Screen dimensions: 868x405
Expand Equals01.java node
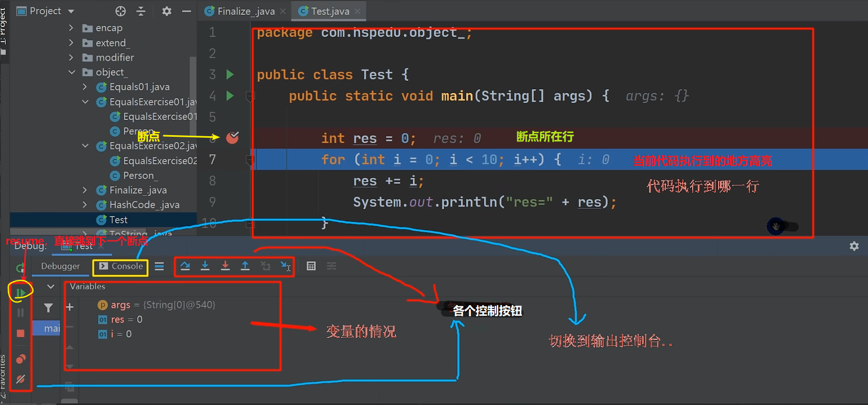[x=85, y=87]
